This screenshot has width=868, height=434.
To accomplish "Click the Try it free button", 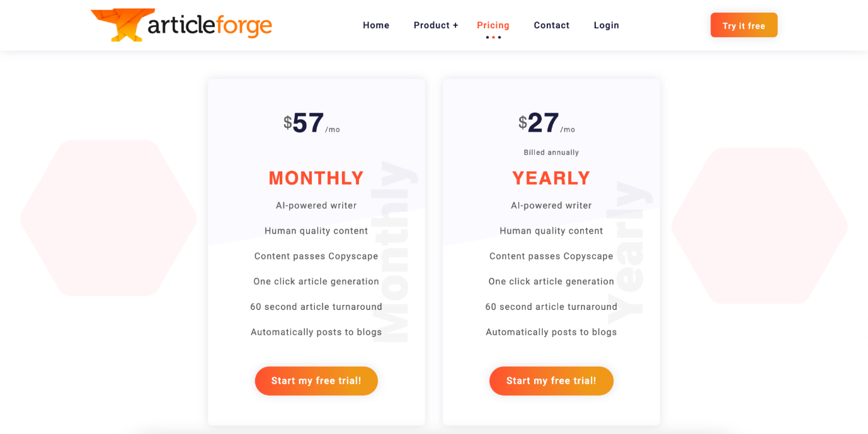I will click(744, 25).
